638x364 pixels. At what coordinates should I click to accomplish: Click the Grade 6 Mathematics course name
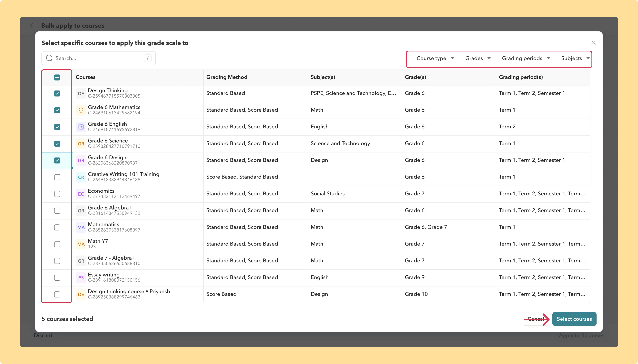tap(114, 107)
